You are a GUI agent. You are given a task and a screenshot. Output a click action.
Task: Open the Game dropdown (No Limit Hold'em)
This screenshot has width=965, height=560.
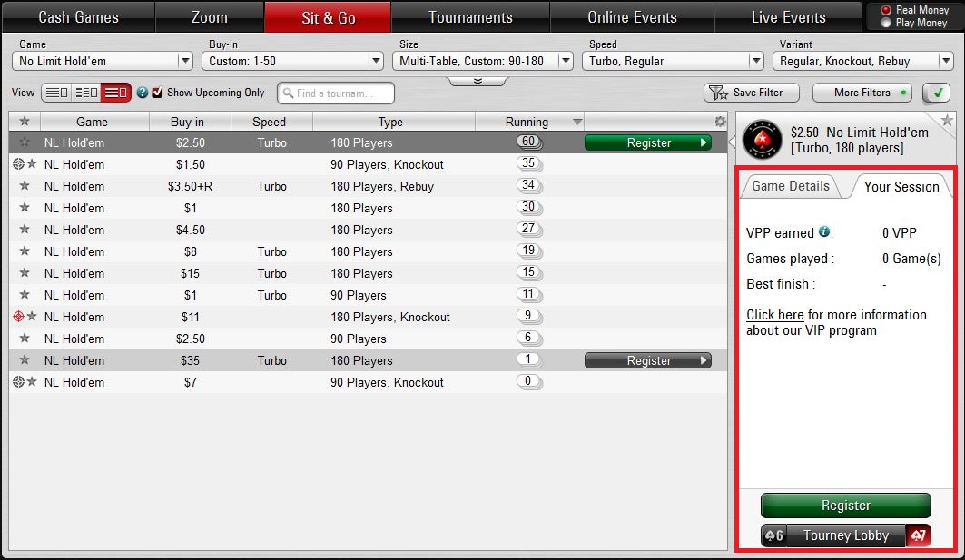click(103, 61)
